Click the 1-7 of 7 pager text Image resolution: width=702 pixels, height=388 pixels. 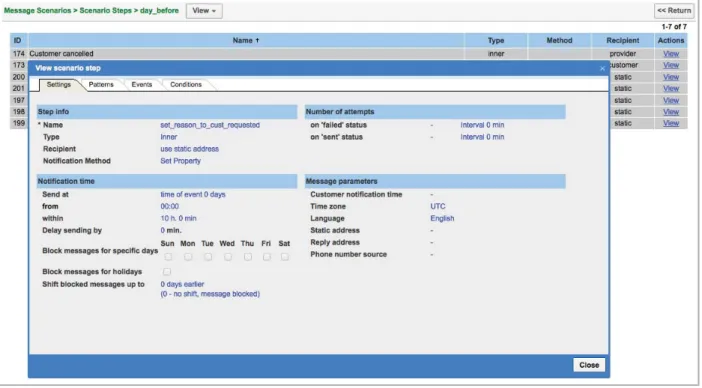coord(674,27)
